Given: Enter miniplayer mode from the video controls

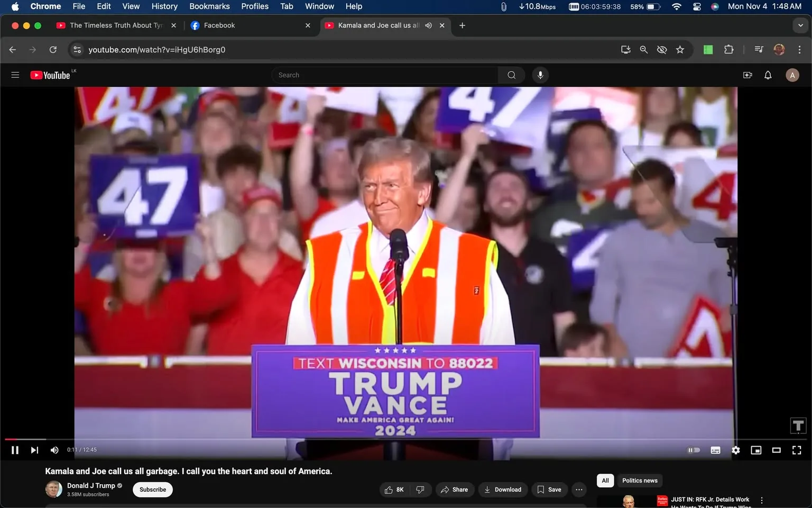Looking at the screenshot, I should click(x=756, y=450).
